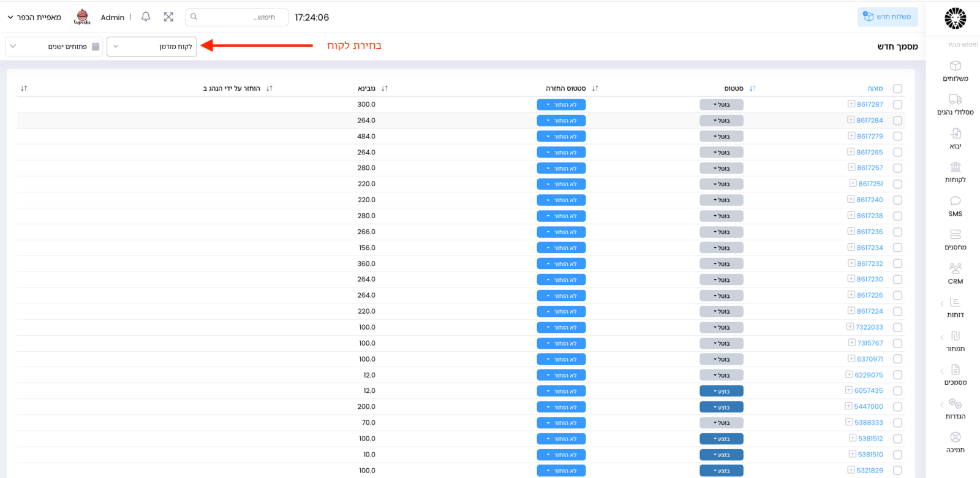Click the round company logo in the sidebar
980x478 pixels.
pos(955,18)
